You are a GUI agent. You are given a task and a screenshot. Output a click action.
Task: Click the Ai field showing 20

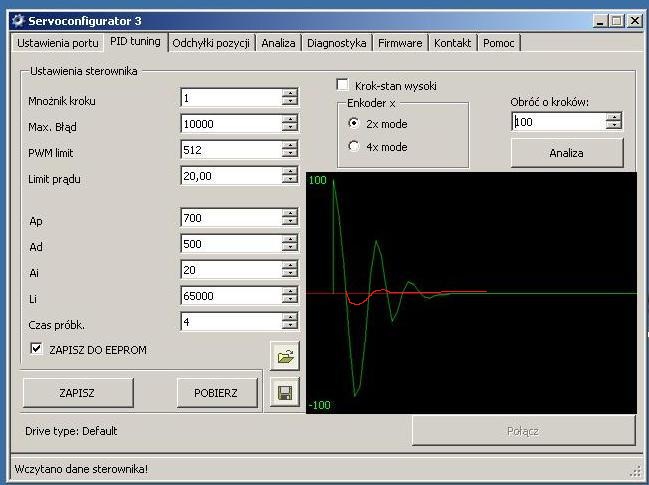point(231,270)
